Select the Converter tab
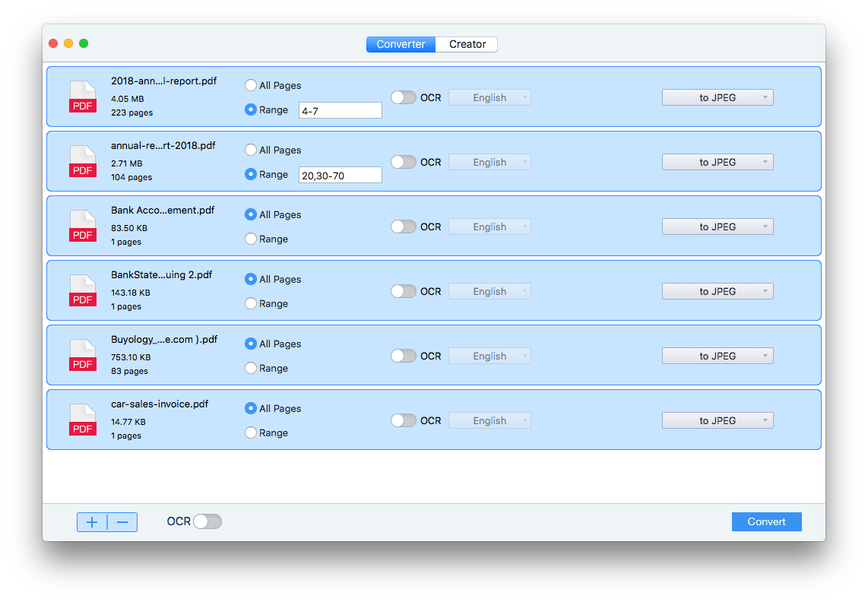Screen dimensions: 868x602 [401, 44]
